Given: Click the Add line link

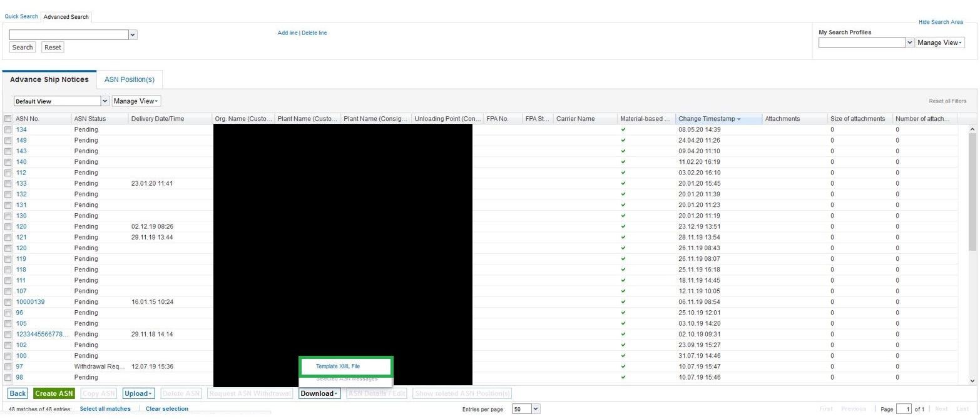Looking at the screenshot, I should pyautogui.click(x=287, y=33).
